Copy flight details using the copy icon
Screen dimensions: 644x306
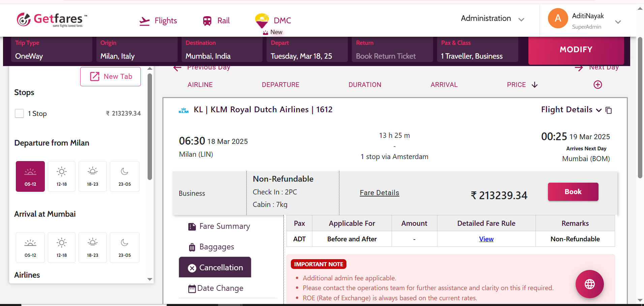coord(609,110)
